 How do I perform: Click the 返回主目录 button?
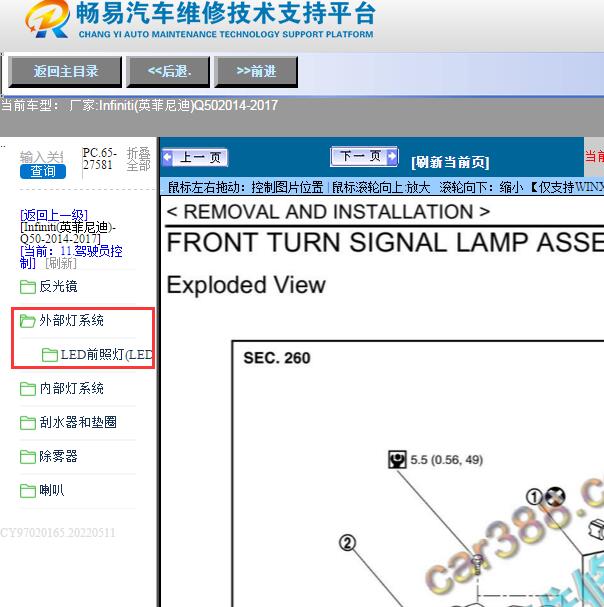(65, 71)
